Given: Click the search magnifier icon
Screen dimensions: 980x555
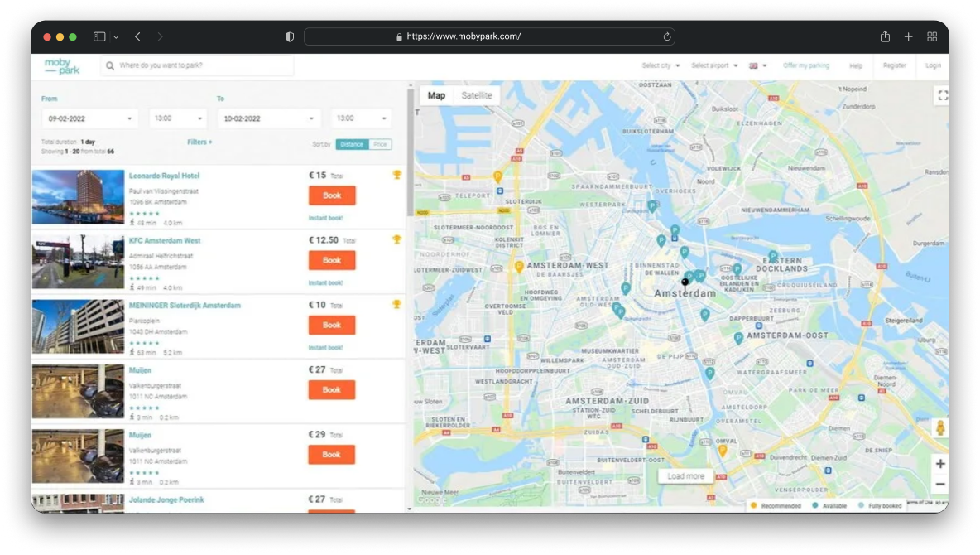Looking at the screenshot, I should (x=110, y=65).
